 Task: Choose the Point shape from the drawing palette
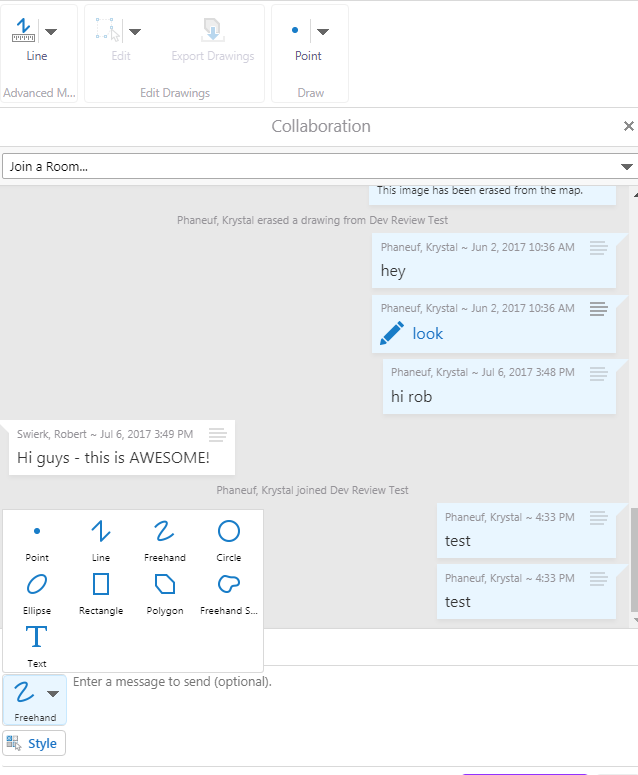click(37, 540)
